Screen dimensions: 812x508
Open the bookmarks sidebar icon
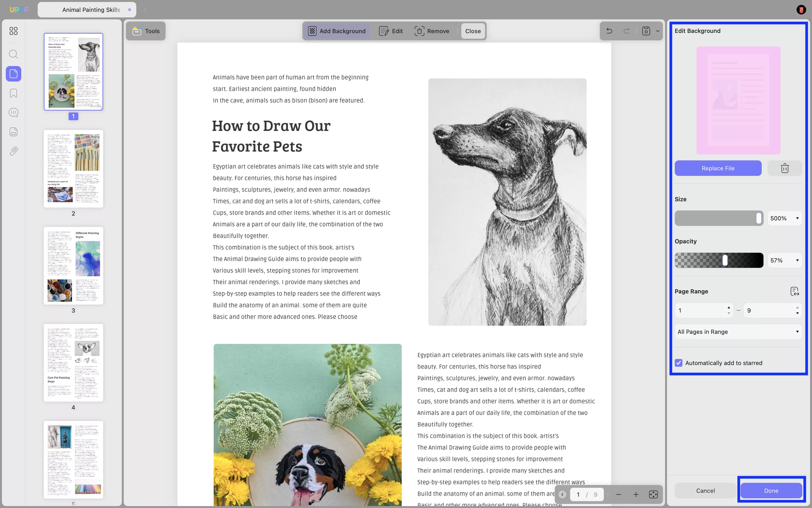tap(14, 93)
